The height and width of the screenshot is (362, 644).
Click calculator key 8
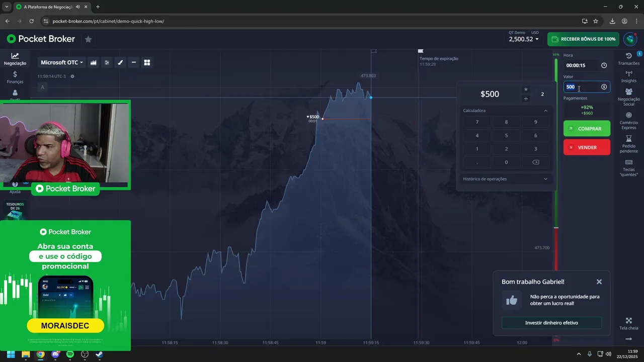tap(506, 122)
